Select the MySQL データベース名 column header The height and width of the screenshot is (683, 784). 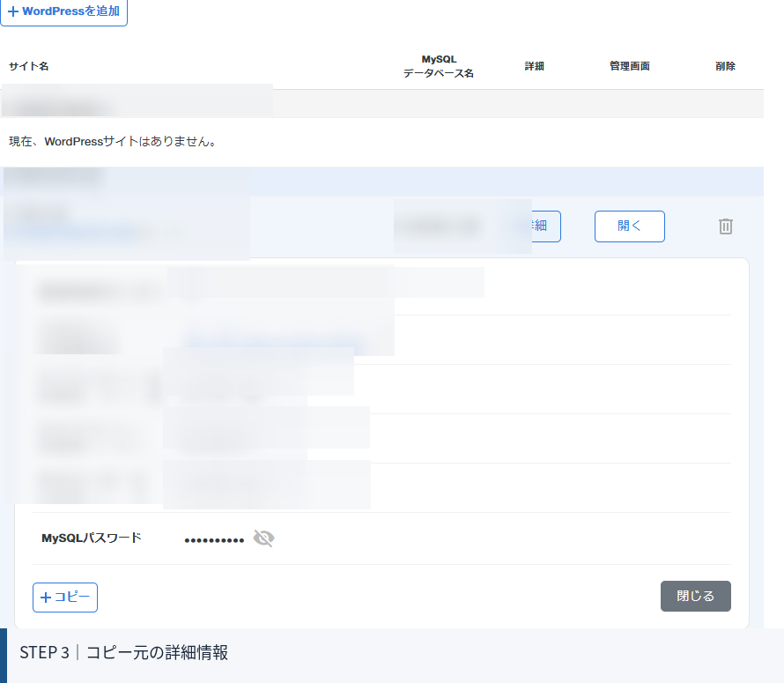439,66
